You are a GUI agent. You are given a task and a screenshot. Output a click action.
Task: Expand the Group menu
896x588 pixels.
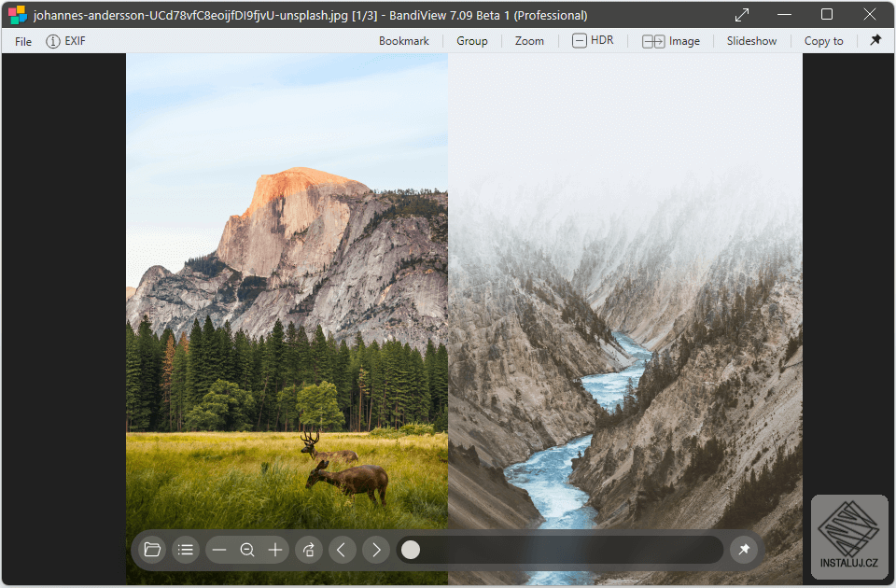(x=472, y=41)
